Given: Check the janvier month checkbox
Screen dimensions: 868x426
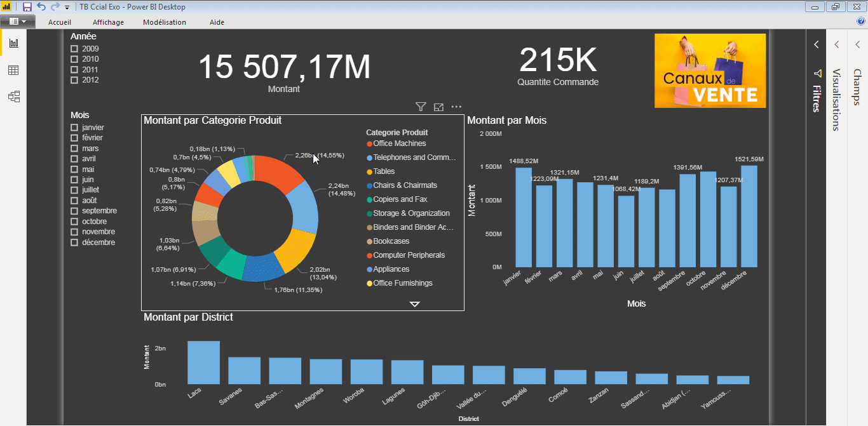Looking at the screenshot, I should (x=74, y=128).
